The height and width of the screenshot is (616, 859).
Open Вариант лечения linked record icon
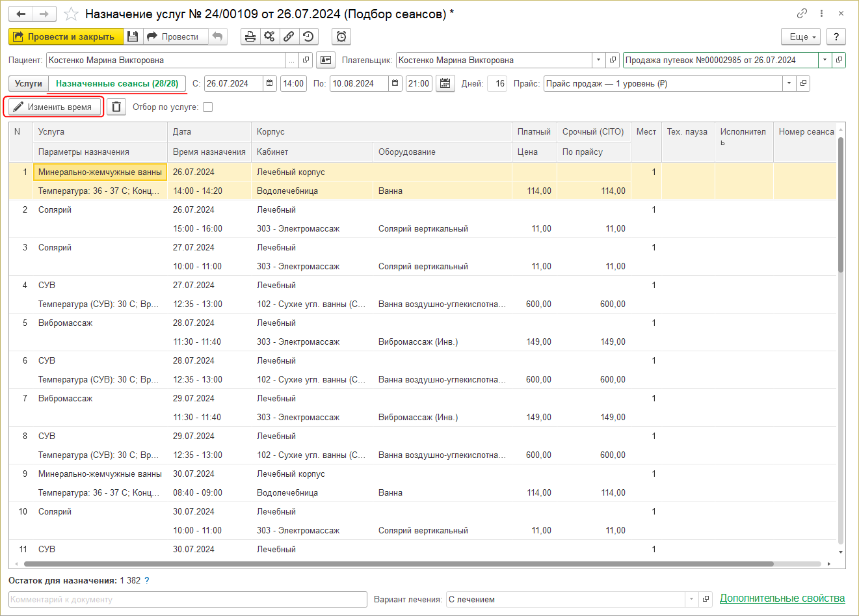[706, 599]
